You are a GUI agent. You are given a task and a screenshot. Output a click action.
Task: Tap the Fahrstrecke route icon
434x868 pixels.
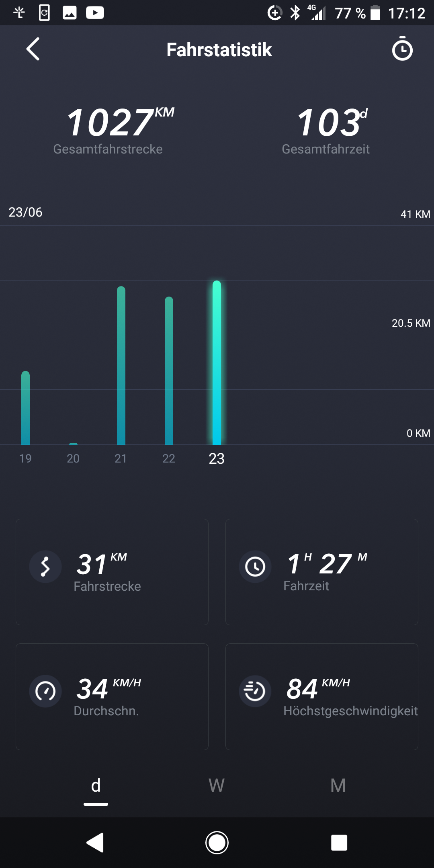pyautogui.click(x=45, y=567)
